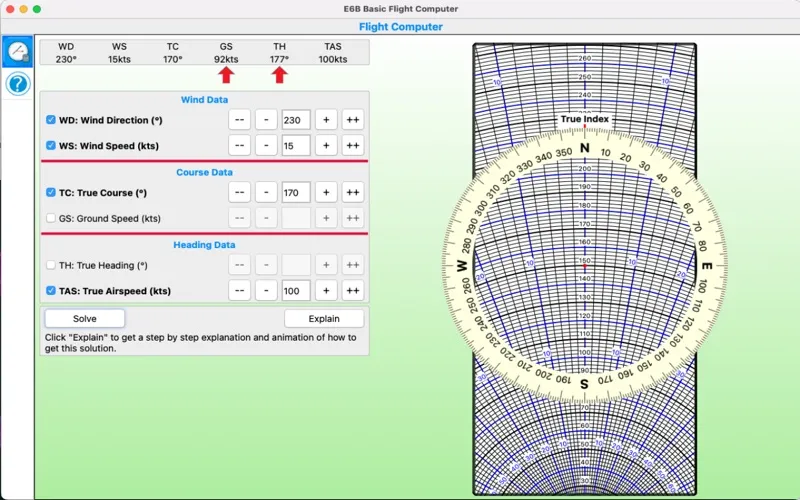Click the Explain button

pos(324,318)
